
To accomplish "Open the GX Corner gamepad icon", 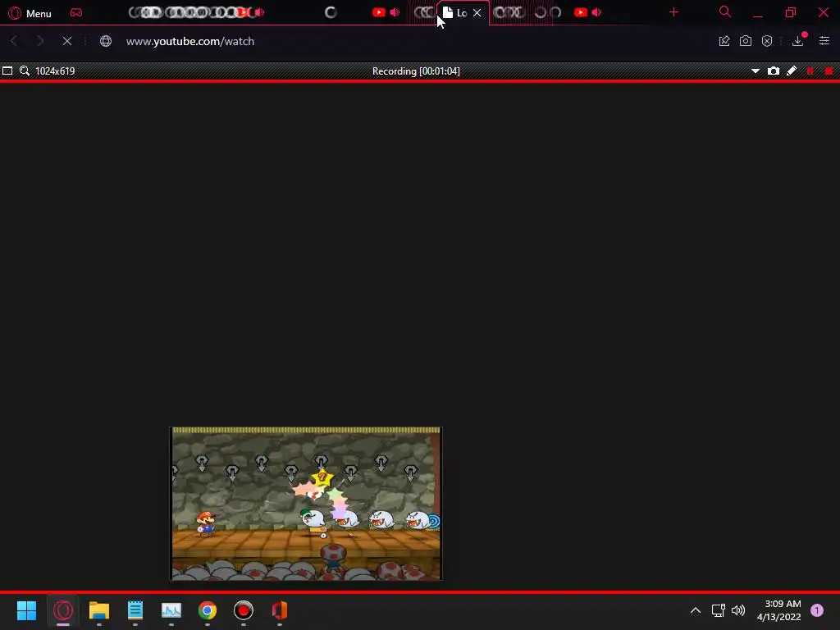I will 76,12.
